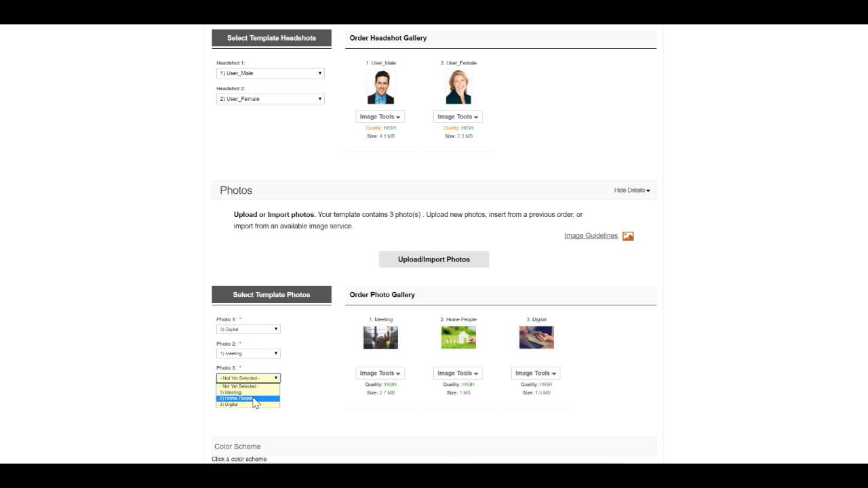Open Image Tools under Digital photo
The height and width of the screenshot is (488, 868).
(x=536, y=373)
